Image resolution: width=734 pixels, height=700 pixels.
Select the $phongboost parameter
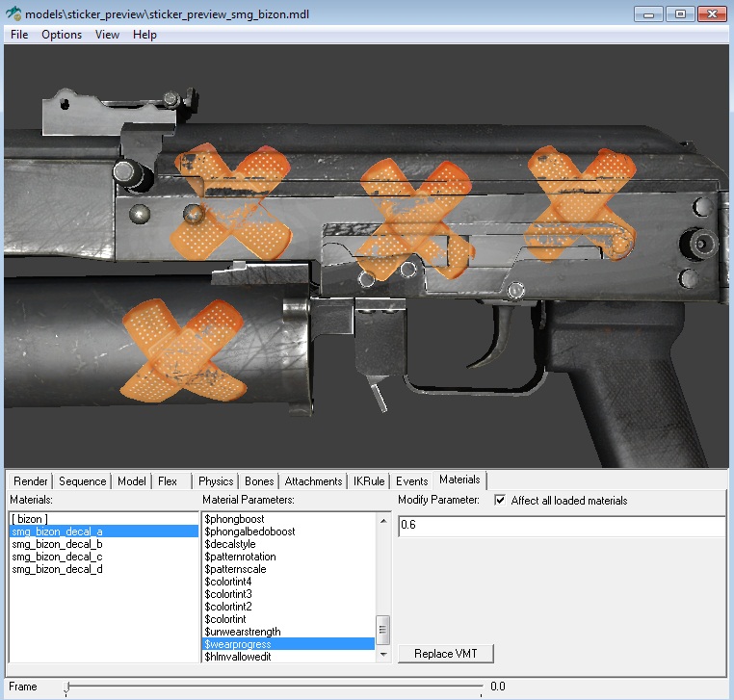coord(288,519)
